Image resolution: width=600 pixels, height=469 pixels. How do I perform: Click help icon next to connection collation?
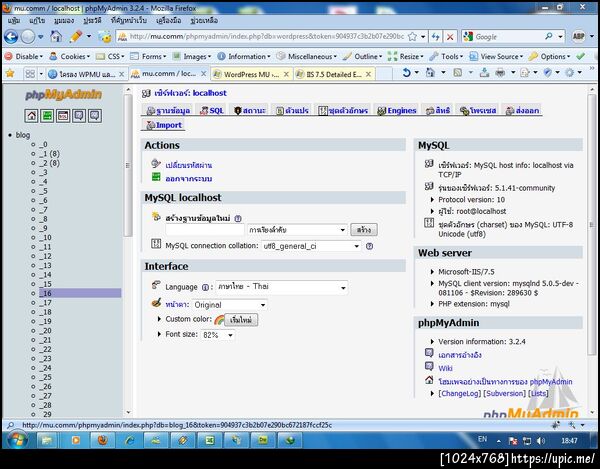(369, 246)
